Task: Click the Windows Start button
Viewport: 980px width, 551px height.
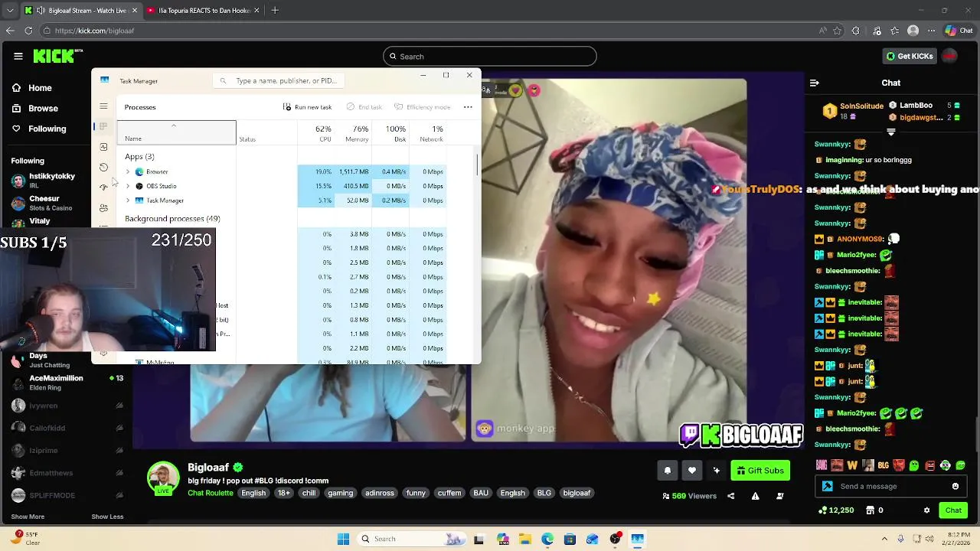Action: tap(343, 539)
